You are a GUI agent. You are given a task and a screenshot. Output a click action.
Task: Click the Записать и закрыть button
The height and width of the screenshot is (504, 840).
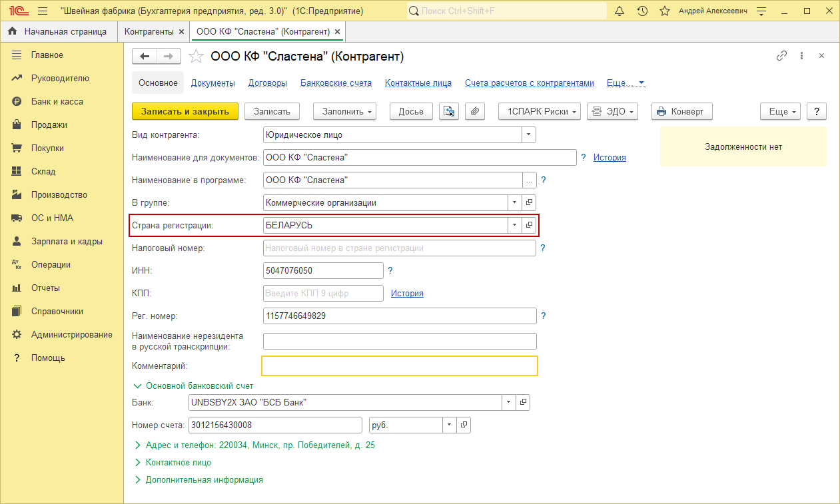[x=185, y=111]
